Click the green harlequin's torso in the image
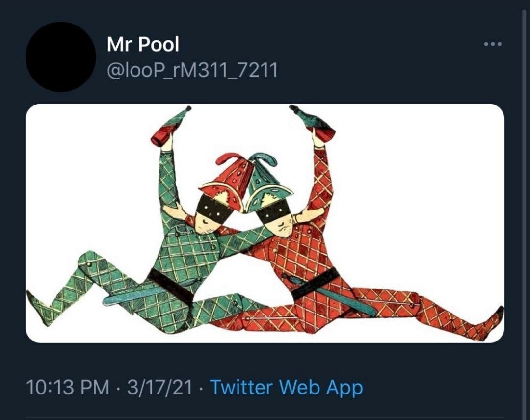530x420 pixels. (185, 250)
